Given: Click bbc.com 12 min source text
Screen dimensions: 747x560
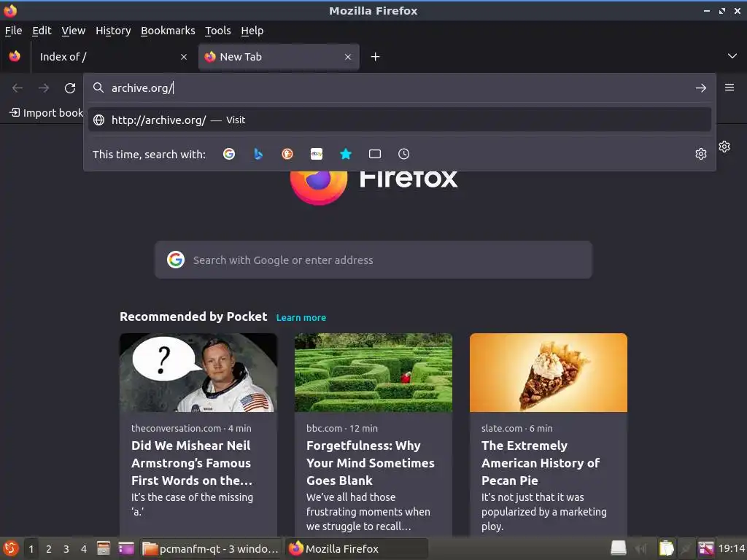Looking at the screenshot, I should pyautogui.click(x=342, y=428).
